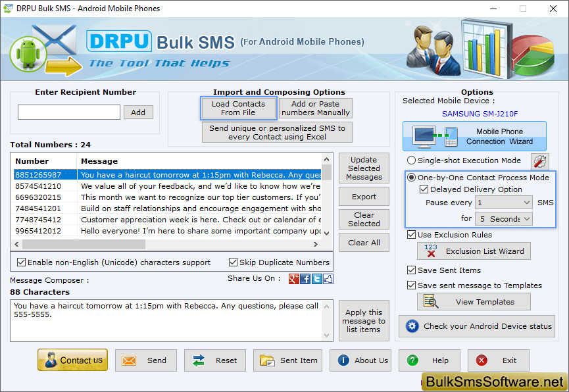Click Add or Paste numbers Manually
The image size is (569, 392).
[x=315, y=108]
